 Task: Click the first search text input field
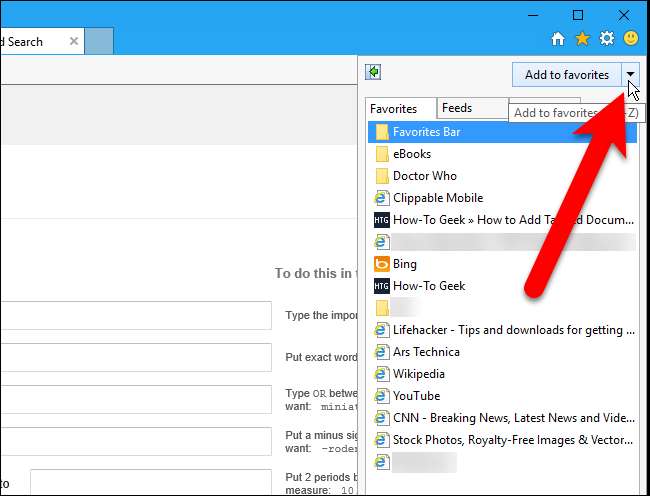click(x=135, y=315)
